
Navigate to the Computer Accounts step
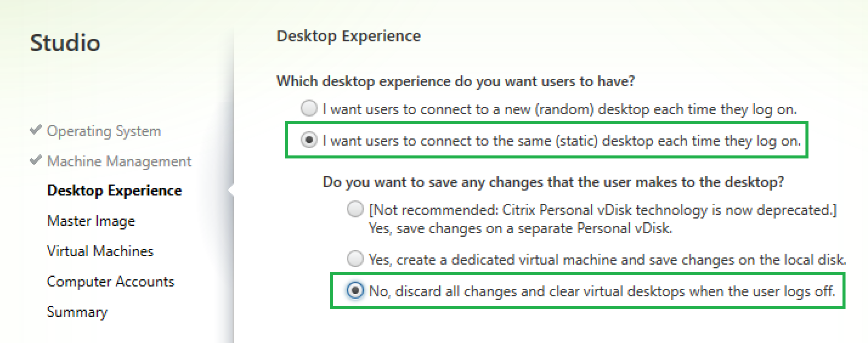coord(111,282)
